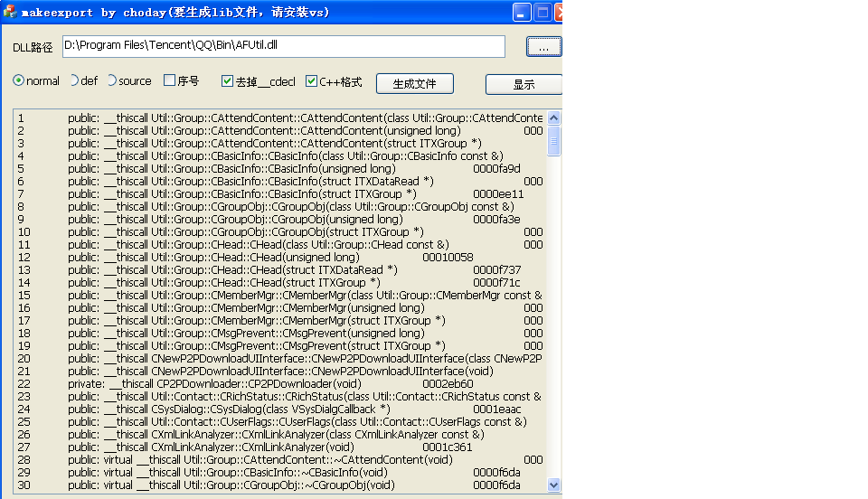Click address 0000f71c in row 14
Image resolution: width=868 pixels, height=499 pixels.
tap(496, 283)
